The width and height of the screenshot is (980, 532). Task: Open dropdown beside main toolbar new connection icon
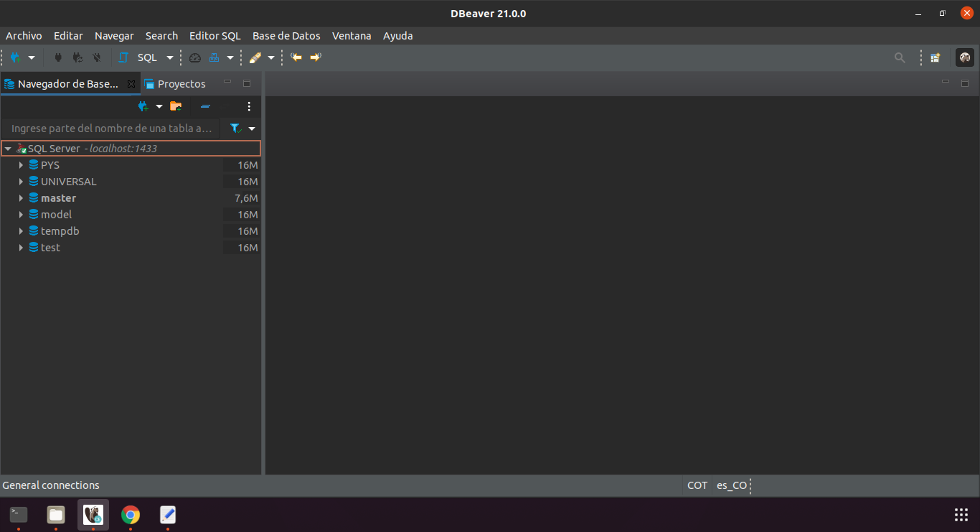pos(32,57)
